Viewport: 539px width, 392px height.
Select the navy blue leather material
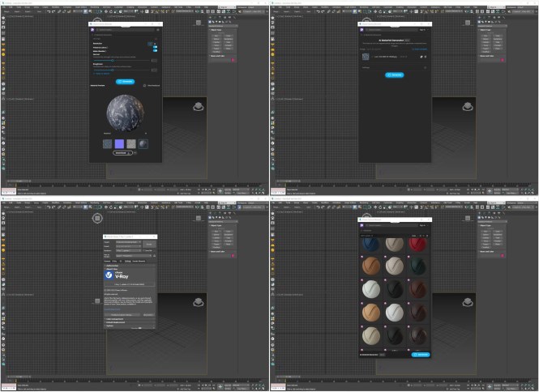pyautogui.click(x=370, y=245)
